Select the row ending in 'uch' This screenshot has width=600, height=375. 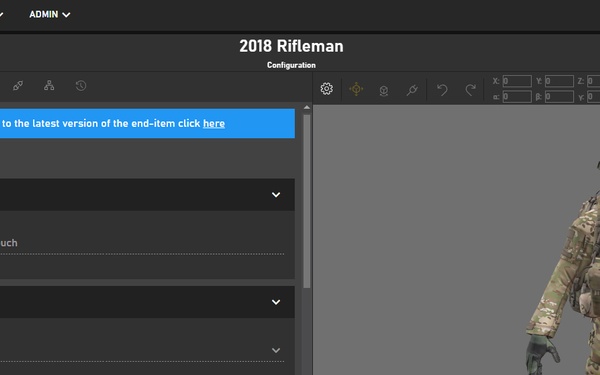pos(142,243)
